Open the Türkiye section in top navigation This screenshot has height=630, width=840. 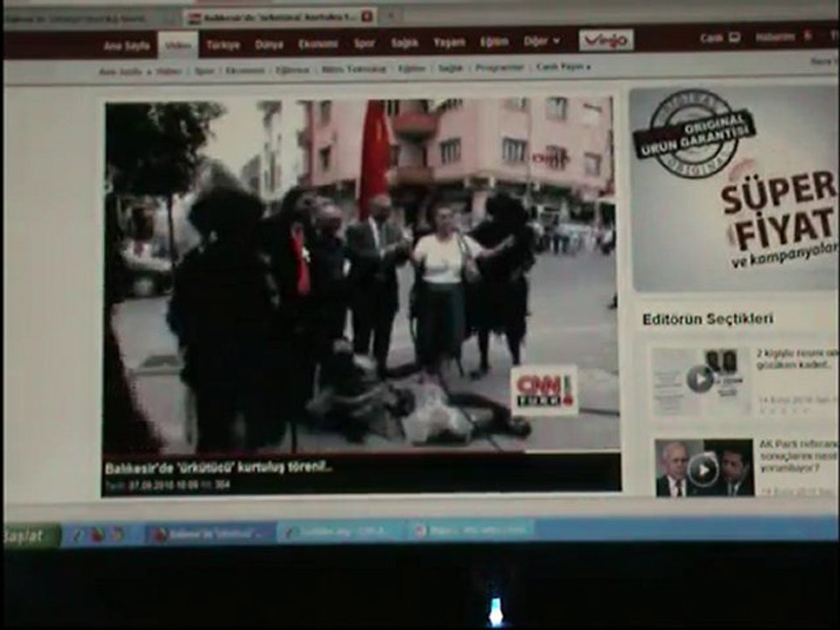pos(223,45)
